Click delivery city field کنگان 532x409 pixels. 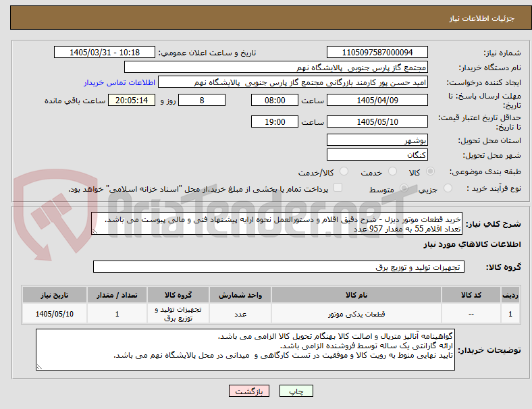coord(377,155)
